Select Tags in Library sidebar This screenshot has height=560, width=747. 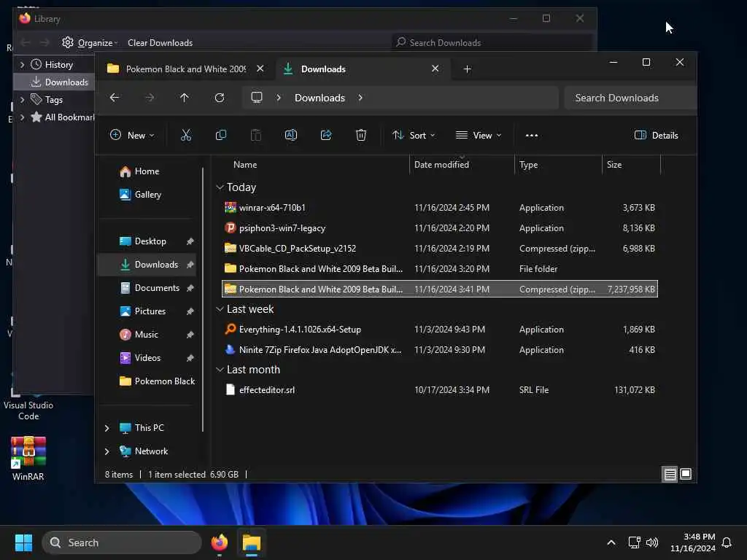point(53,99)
